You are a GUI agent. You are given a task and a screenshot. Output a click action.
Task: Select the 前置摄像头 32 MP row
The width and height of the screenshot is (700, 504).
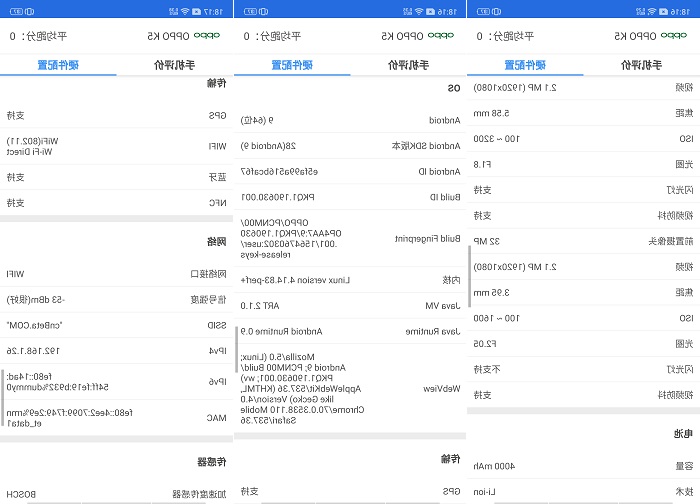[x=583, y=241]
